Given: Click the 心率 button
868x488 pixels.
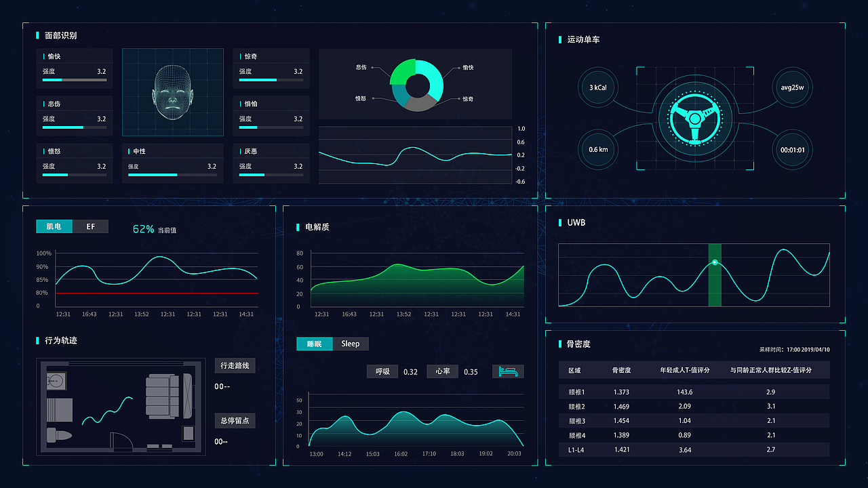Looking at the screenshot, I should pyautogui.click(x=443, y=371).
